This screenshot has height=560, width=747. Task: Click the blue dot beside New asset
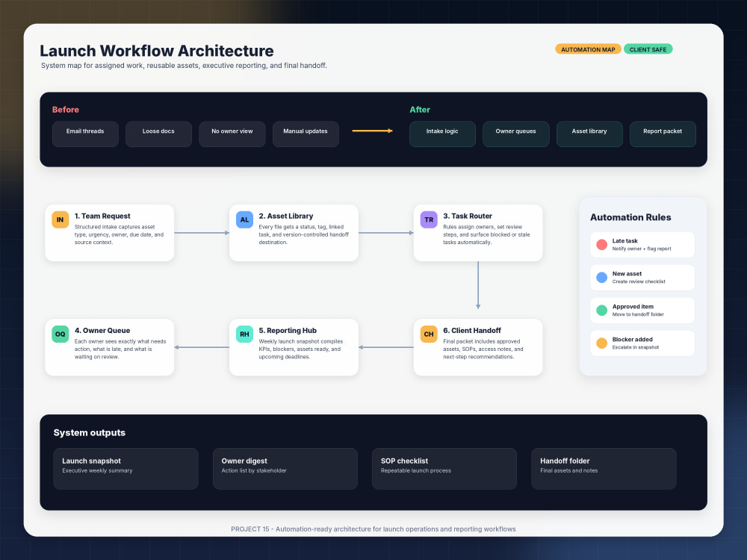pyautogui.click(x=601, y=277)
